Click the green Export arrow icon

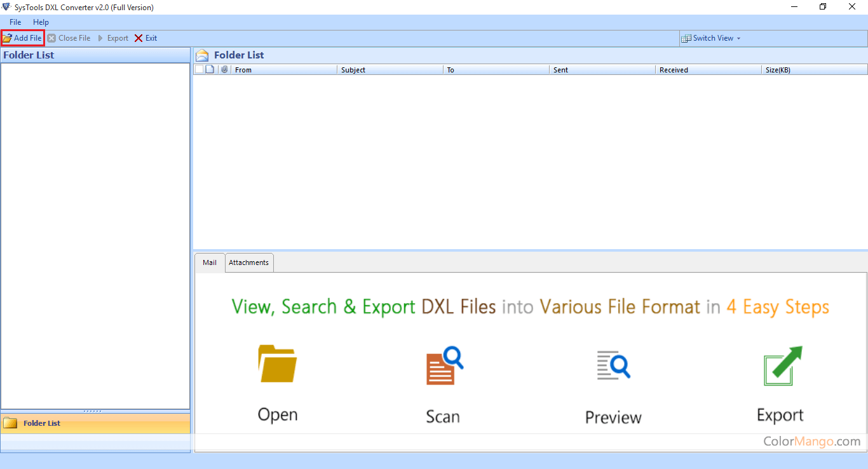[x=783, y=365]
